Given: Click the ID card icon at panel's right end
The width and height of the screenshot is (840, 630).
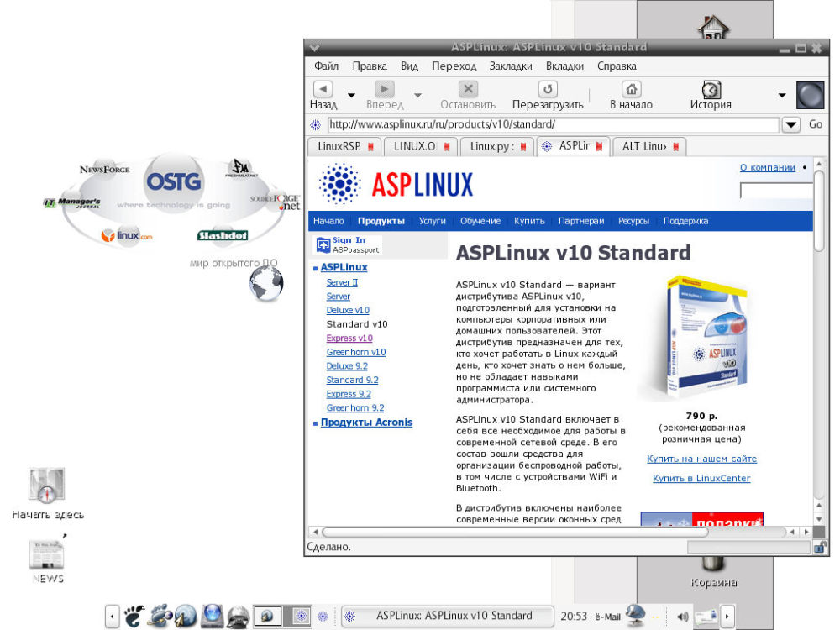Looking at the screenshot, I should 706,617.
